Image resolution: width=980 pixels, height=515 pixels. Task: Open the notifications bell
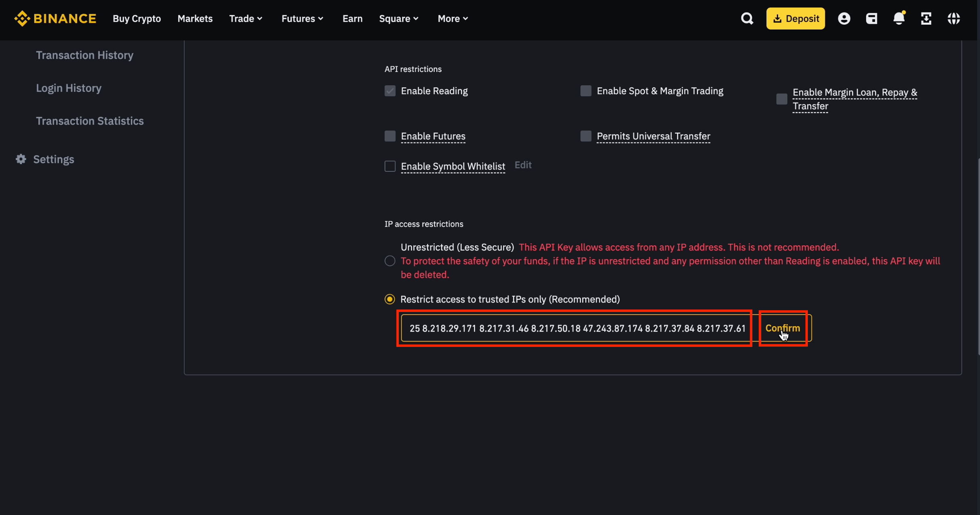click(x=899, y=19)
